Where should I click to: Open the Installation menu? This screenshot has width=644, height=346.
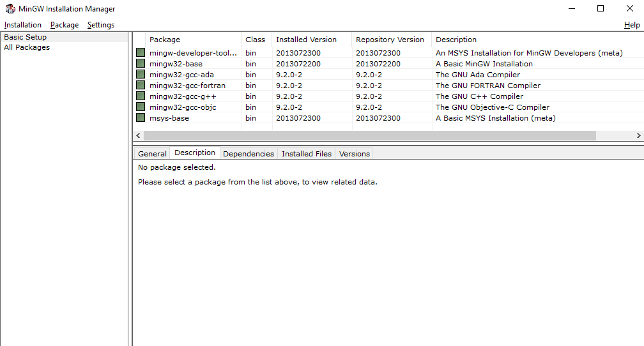(x=23, y=25)
